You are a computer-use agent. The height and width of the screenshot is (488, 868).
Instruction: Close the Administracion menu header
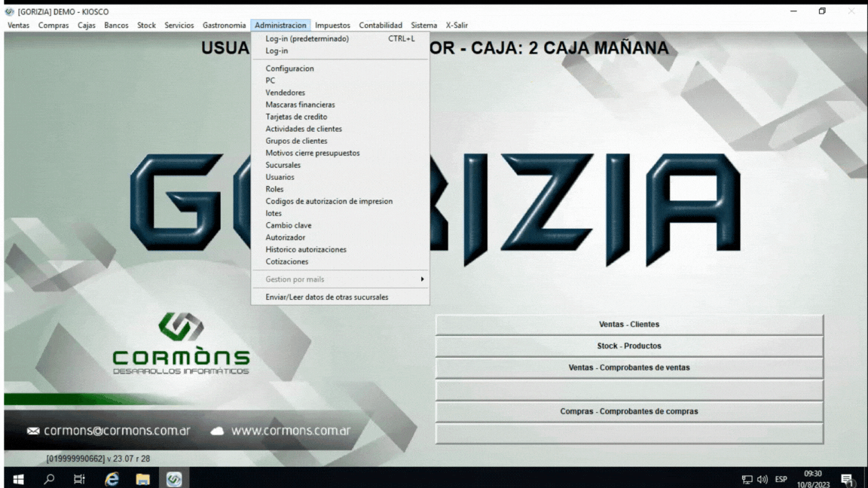point(280,26)
